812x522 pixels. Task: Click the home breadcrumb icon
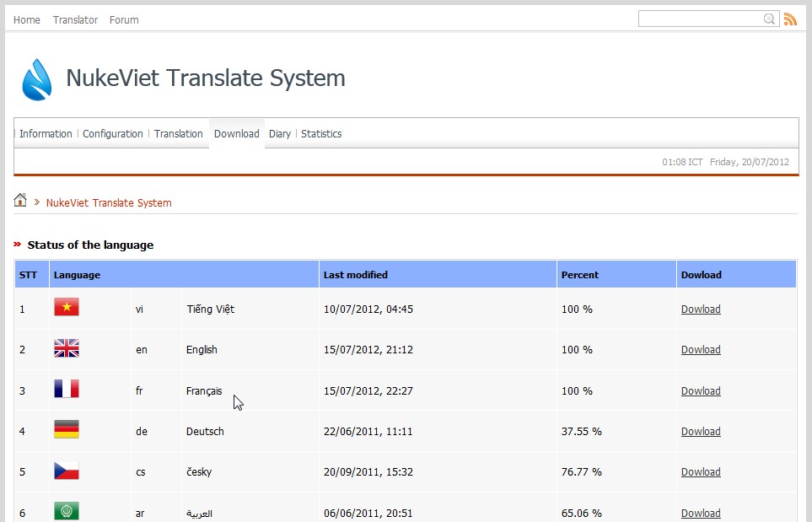20,200
